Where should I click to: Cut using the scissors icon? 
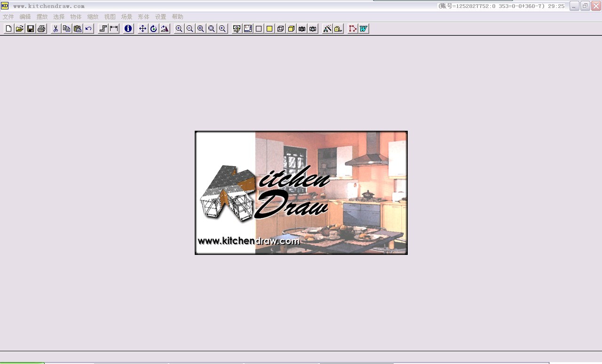[x=55, y=29]
